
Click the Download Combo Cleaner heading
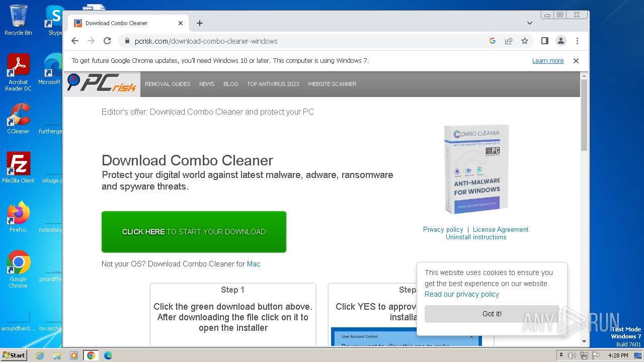point(187,160)
